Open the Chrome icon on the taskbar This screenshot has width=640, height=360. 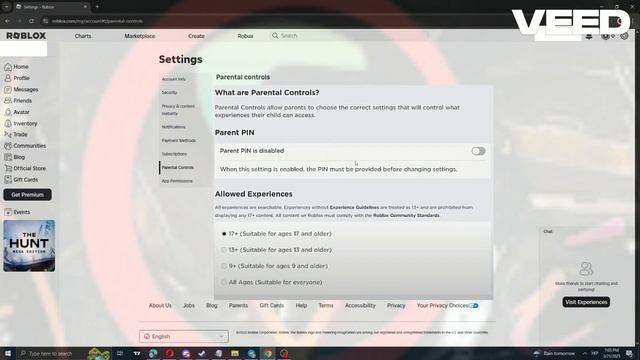coord(267,353)
